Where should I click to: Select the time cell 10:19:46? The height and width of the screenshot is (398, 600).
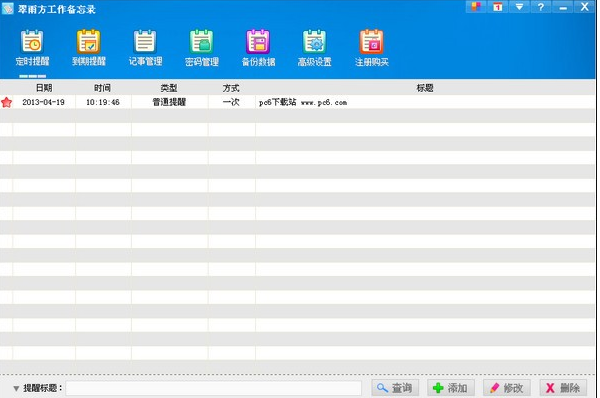tap(103, 102)
